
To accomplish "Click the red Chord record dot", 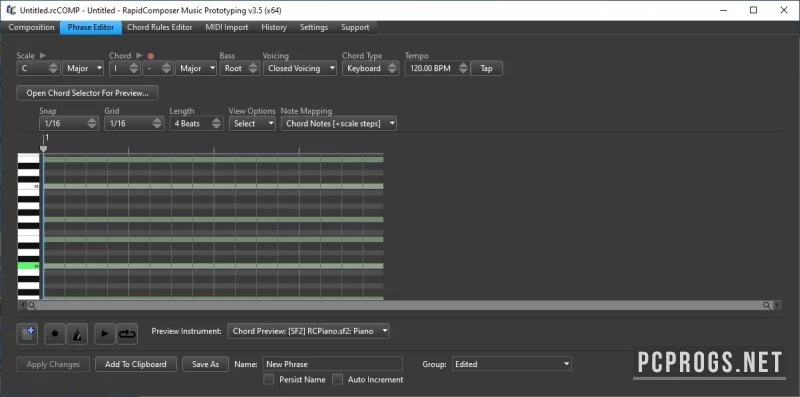I will pos(151,56).
